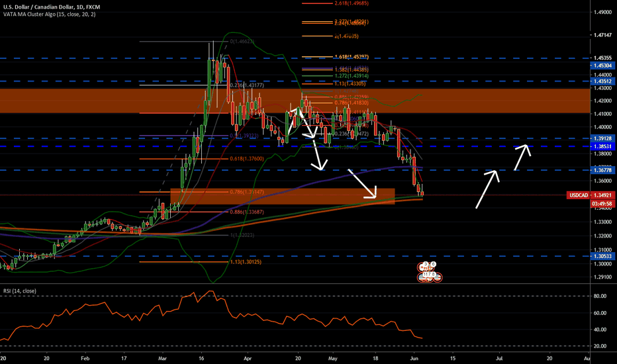Select the 1.272(1.43914) Fibonacci extension label
Screen dimensions: 617x364
[352, 75]
